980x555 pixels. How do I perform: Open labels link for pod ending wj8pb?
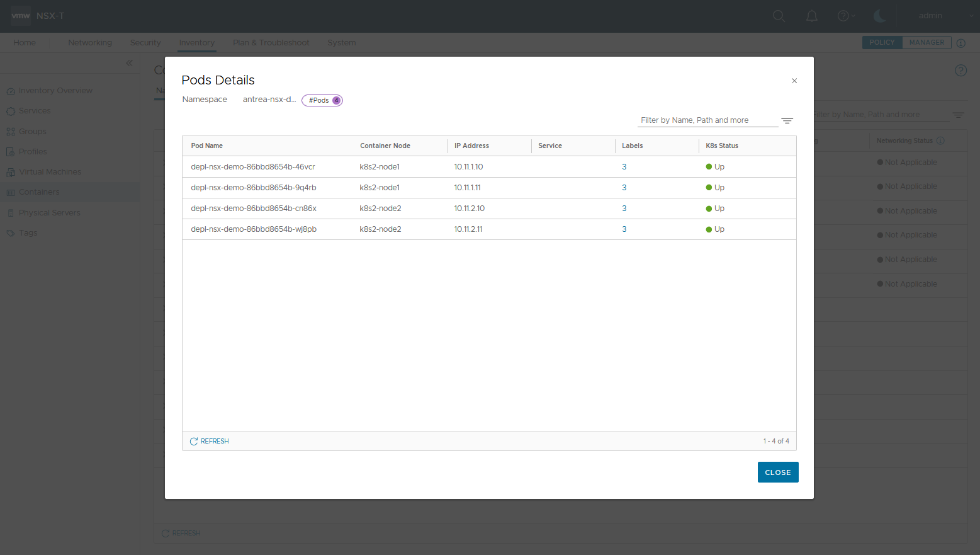click(624, 229)
